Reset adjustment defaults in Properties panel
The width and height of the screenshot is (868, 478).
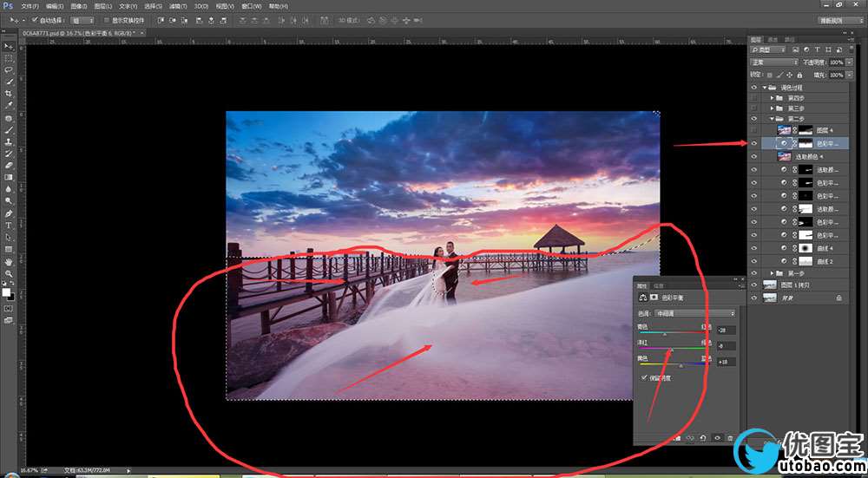(x=703, y=437)
